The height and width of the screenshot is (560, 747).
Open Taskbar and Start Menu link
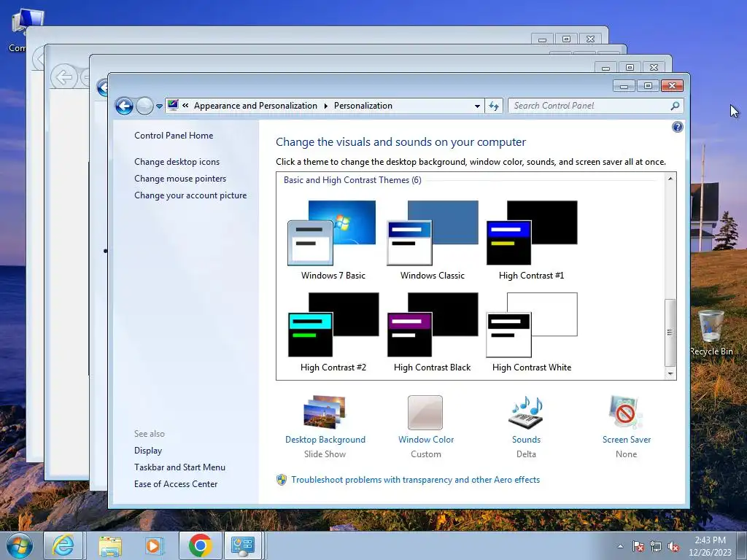pyautogui.click(x=179, y=467)
